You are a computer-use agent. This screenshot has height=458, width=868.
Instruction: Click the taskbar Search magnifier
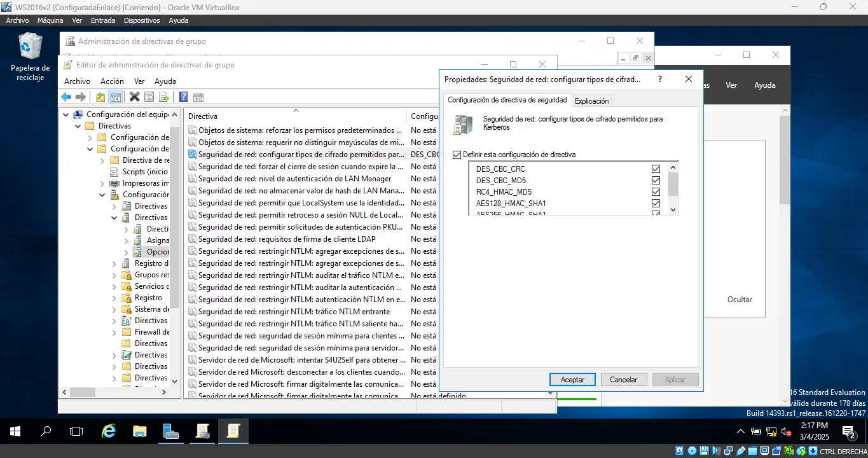click(x=46, y=431)
